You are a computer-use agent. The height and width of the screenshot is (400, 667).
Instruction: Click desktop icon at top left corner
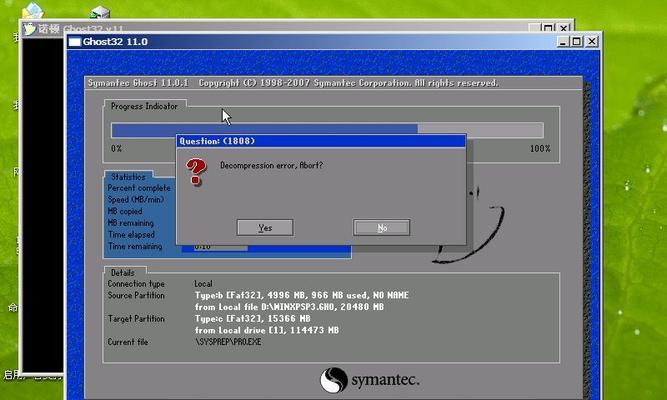click(x=32, y=10)
